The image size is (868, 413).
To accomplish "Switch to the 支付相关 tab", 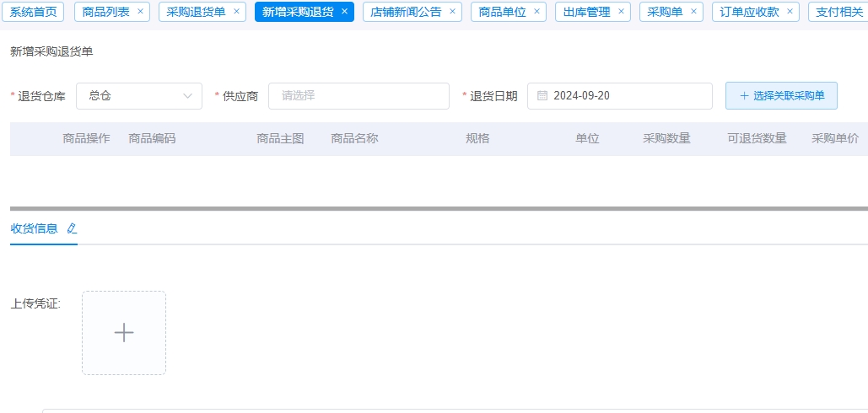I will pyautogui.click(x=838, y=12).
